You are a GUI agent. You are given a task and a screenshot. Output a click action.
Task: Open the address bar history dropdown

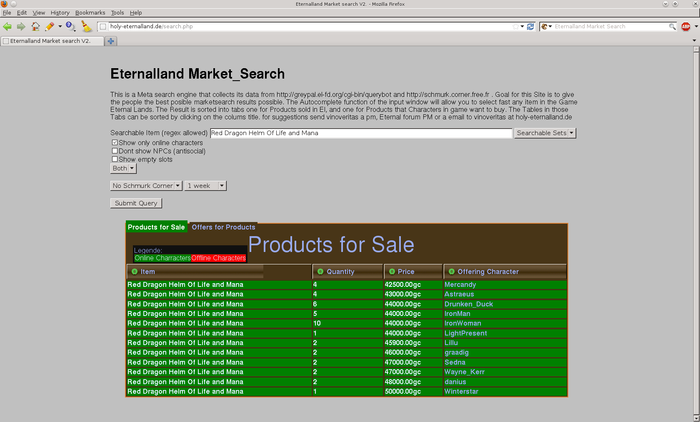522,27
